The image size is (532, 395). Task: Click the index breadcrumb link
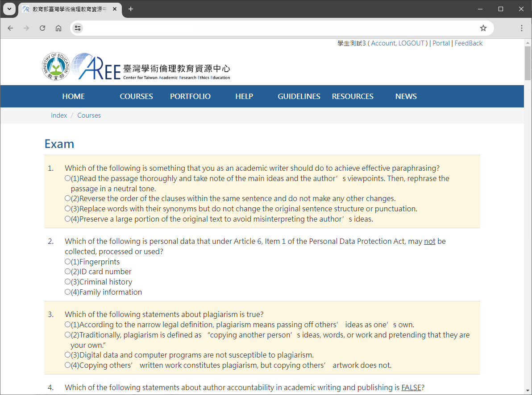point(59,115)
